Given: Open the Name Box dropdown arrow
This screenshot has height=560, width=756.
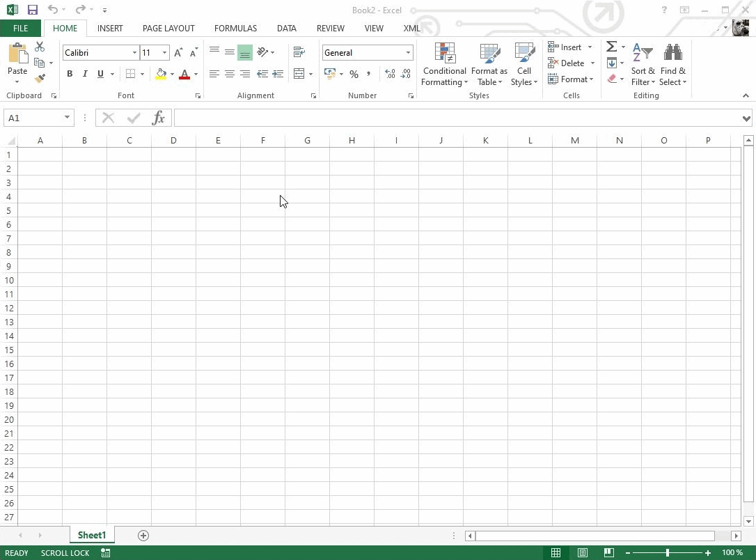Looking at the screenshot, I should click(67, 118).
